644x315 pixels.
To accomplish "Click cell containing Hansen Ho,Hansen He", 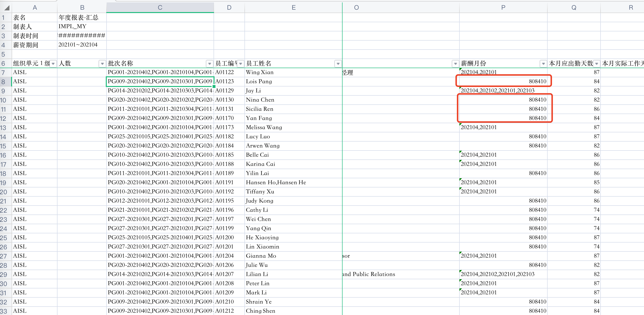I will pyautogui.click(x=276, y=182).
